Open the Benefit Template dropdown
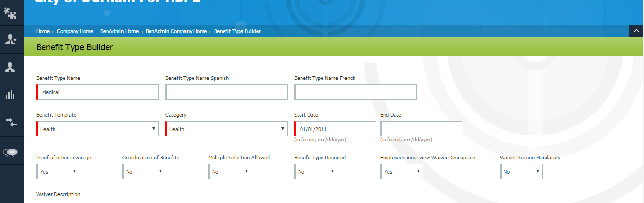This screenshot has height=203, width=644. (x=97, y=129)
